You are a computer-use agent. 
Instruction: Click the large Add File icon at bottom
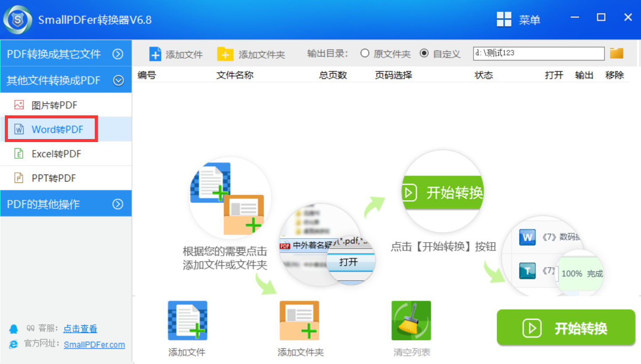pyautogui.click(x=187, y=321)
